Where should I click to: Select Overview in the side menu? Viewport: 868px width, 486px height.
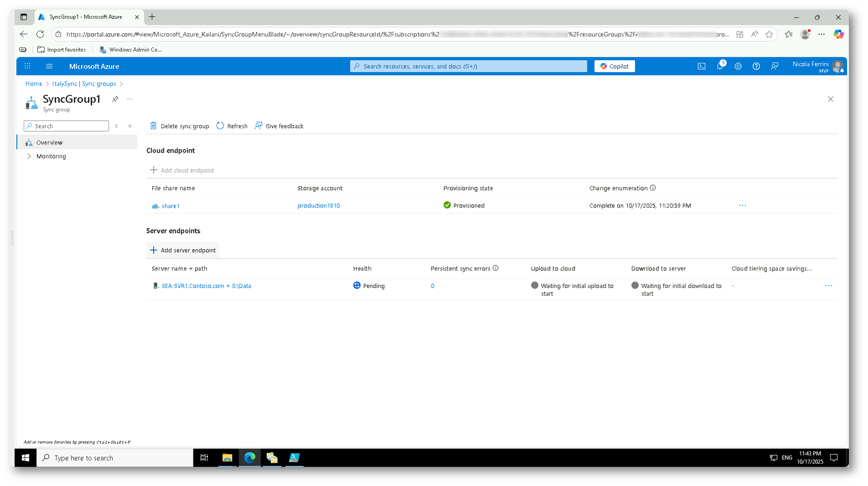coord(49,143)
